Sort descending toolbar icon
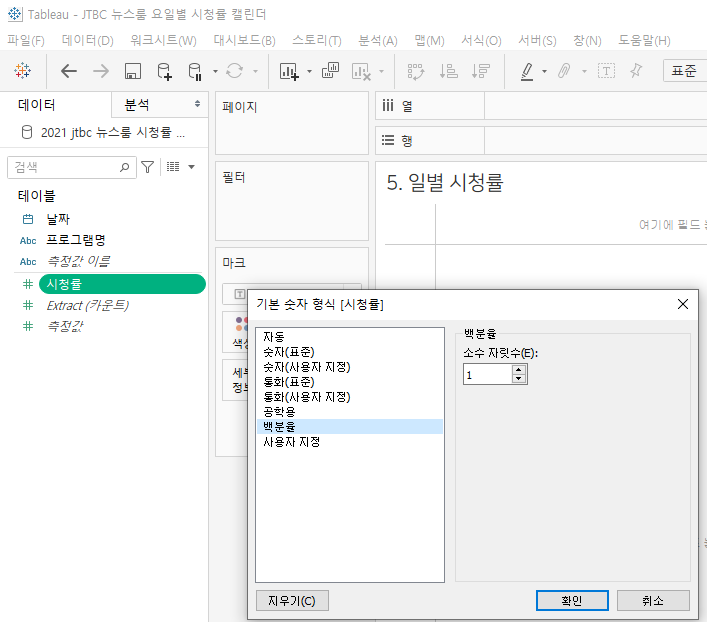Image resolution: width=707 pixels, height=622 pixels. click(x=481, y=71)
